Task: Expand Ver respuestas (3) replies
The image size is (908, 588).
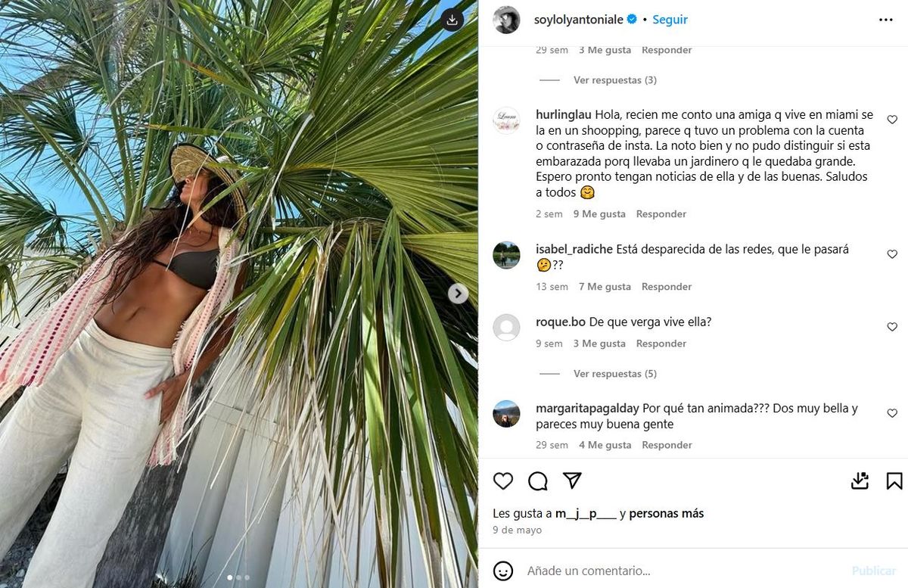Action: 615,80
